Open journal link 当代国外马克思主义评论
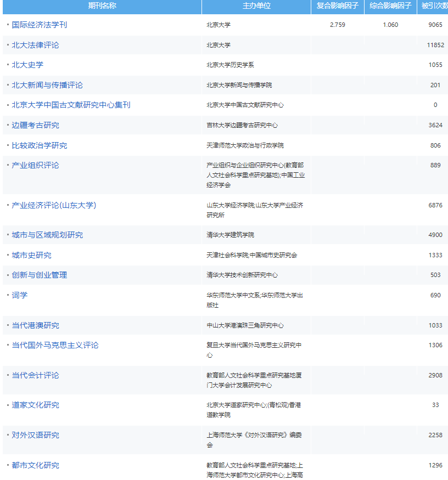Screen dimensions: 448x480 pos(55,345)
